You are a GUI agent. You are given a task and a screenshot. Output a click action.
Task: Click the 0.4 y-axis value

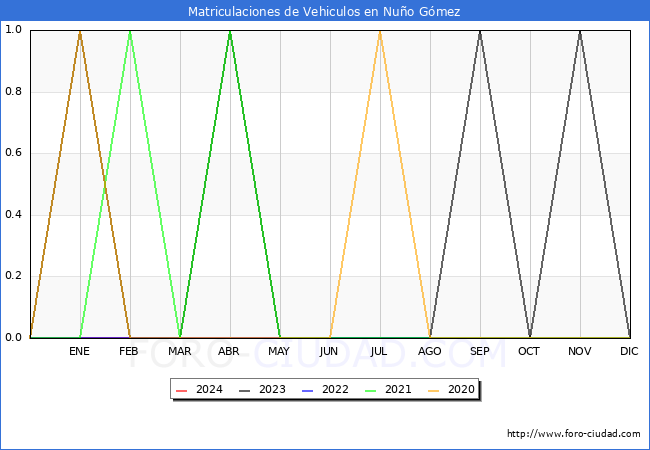13,215
